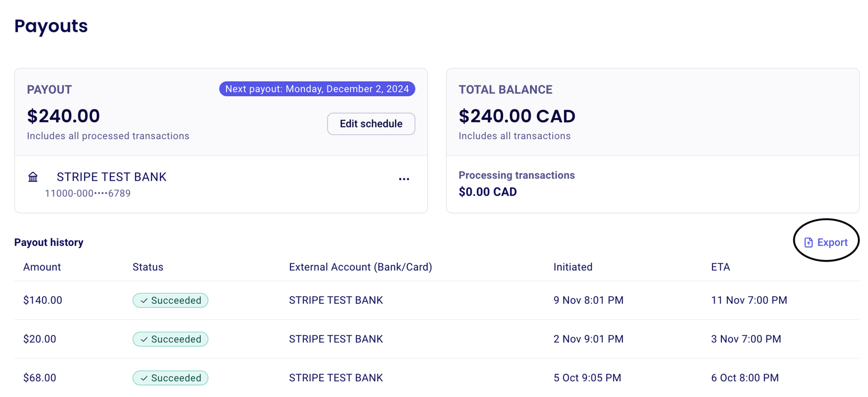Expand the Amount column header
This screenshot has height=397, width=868.
pos(42,267)
